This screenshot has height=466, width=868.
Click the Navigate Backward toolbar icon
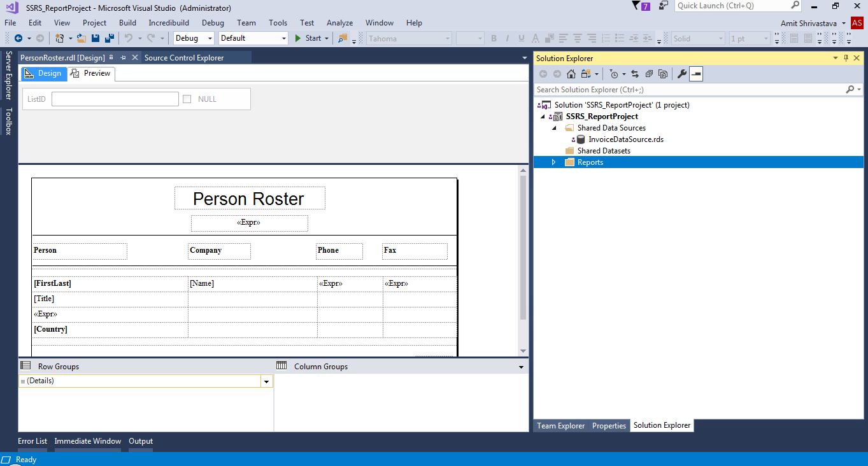(x=18, y=38)
